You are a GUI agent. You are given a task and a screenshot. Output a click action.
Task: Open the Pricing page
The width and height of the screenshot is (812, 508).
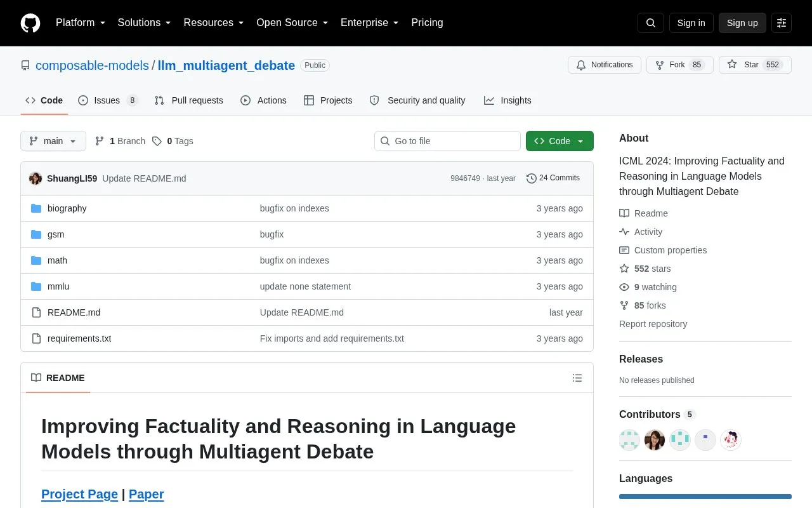point(427,23)
